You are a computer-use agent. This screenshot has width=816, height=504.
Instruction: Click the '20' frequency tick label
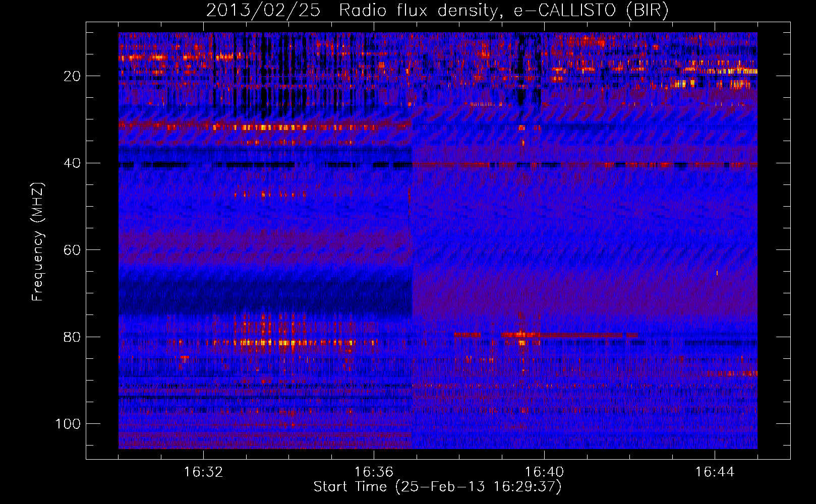click(73, 76)
